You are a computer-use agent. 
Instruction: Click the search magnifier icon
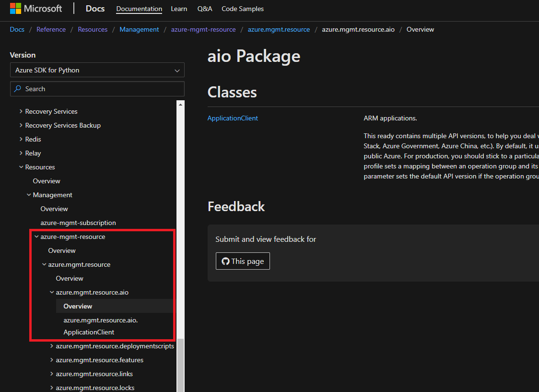[18, 89]
